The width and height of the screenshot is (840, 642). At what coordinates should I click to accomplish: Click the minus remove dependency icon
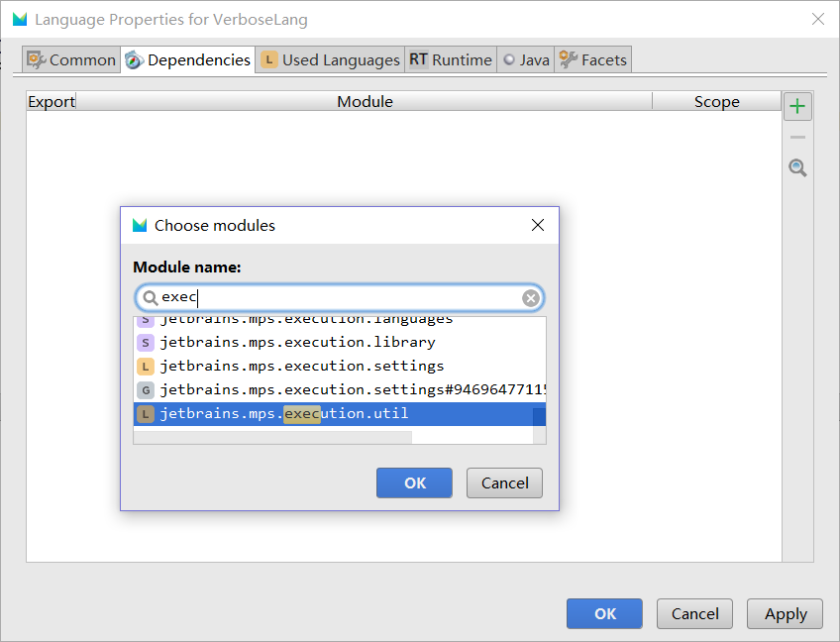click(x=797, y=138)
